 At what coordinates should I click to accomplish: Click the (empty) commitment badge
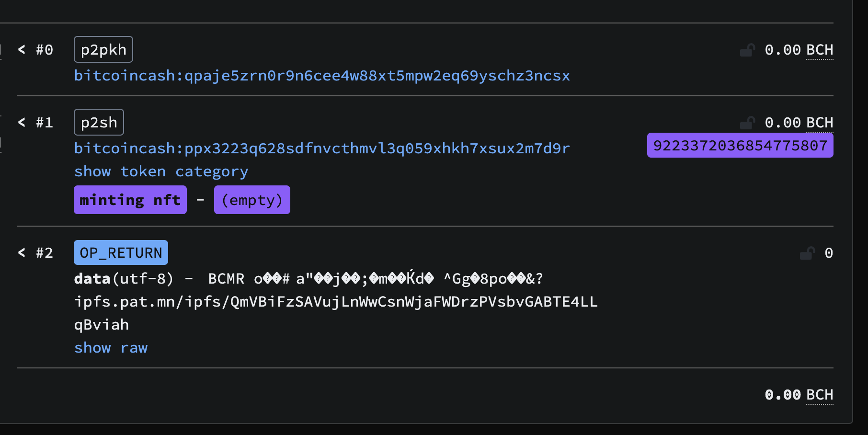[x=252, y=200]
